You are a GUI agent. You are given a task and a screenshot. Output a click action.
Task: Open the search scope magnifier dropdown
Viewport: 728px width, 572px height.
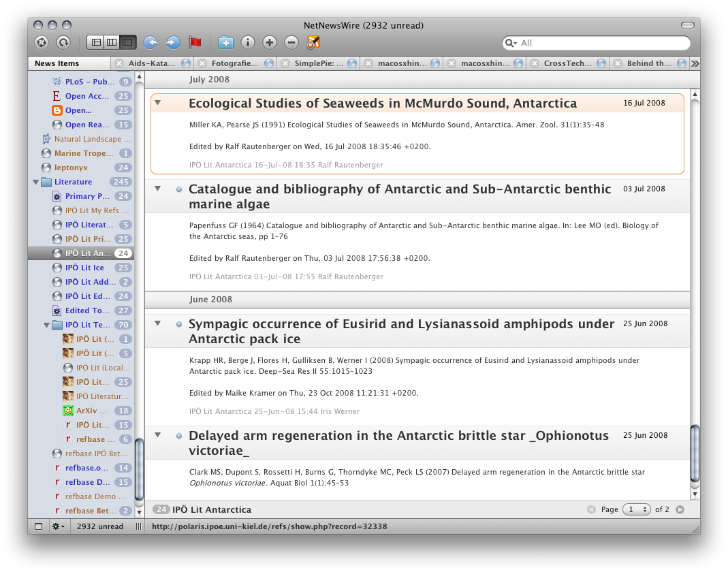click(511, 43)
